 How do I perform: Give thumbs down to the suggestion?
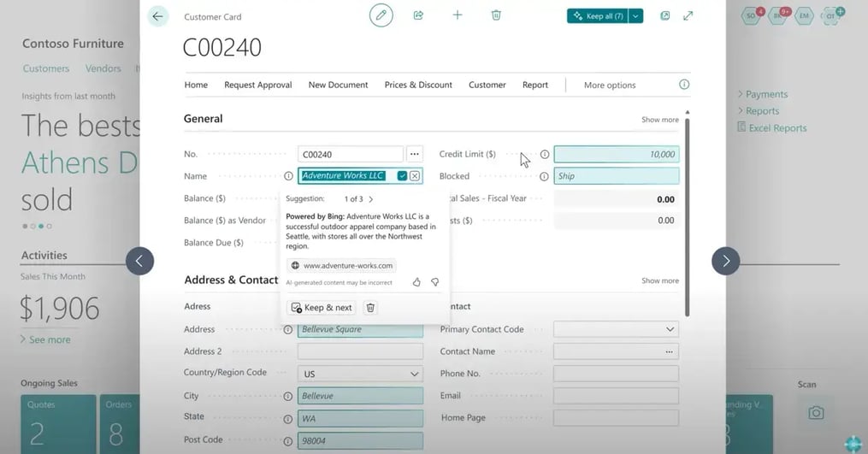pyautogui.click(x=435, y=282)
